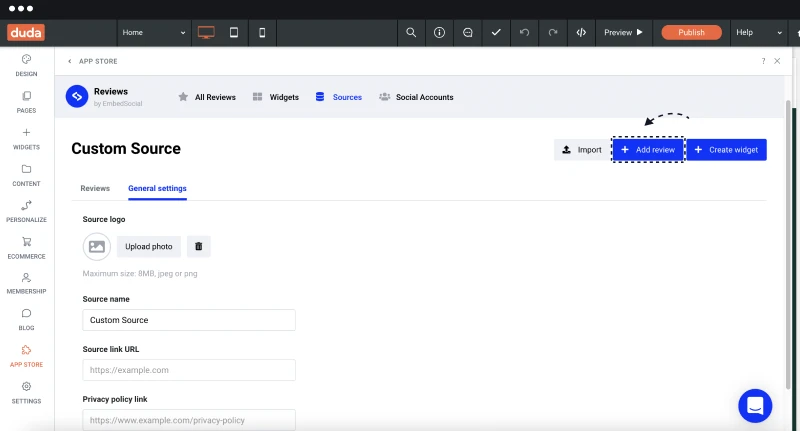
Task: Click the Add review button
Action: pyautogui.click(x=648, y=150)
